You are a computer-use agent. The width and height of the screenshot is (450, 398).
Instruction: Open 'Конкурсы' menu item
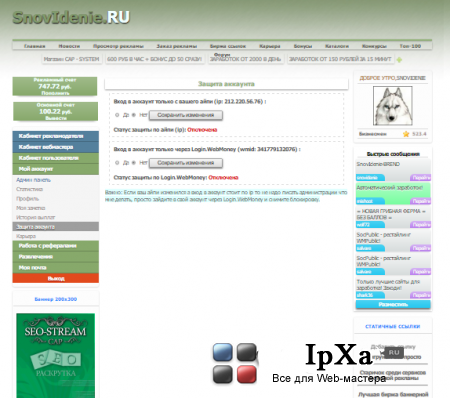[374, 46]
